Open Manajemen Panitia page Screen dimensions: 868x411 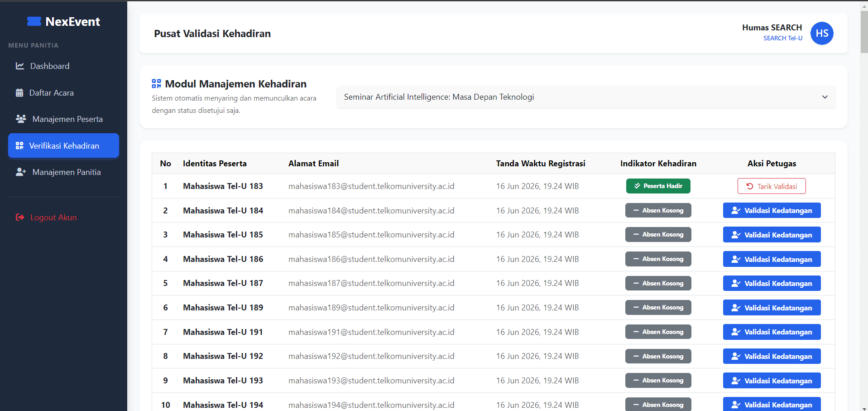[x=63, y=172]
